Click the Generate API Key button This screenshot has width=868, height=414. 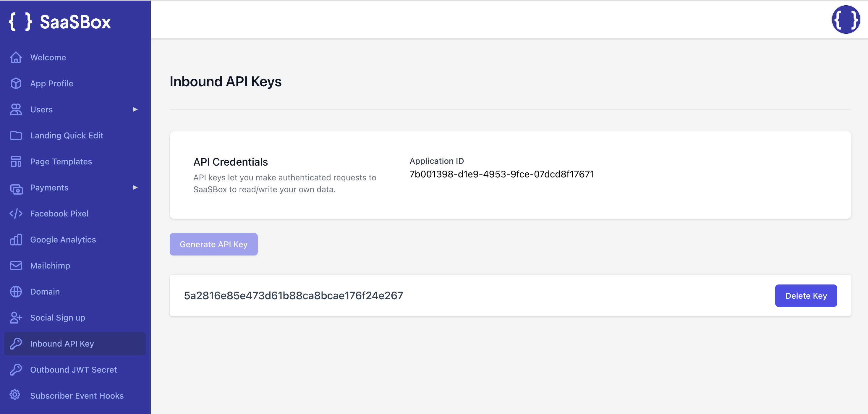213,244
